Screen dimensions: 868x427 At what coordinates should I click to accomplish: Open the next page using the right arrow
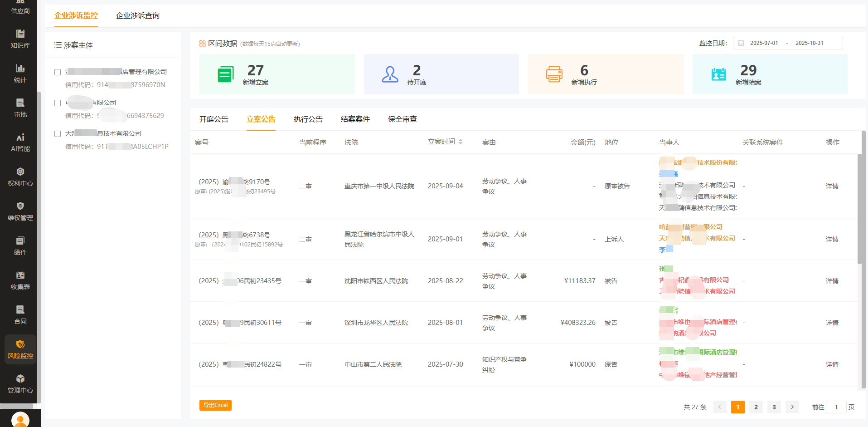coord(792,407)
